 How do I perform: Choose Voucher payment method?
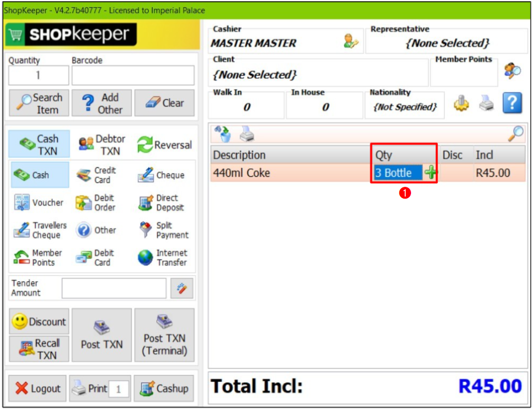coord(39,203)
